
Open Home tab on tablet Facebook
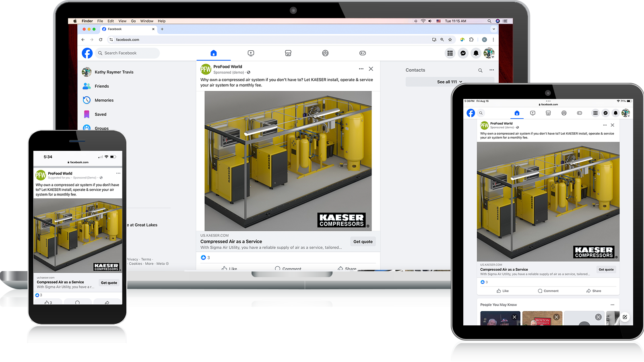click(517, 113)
